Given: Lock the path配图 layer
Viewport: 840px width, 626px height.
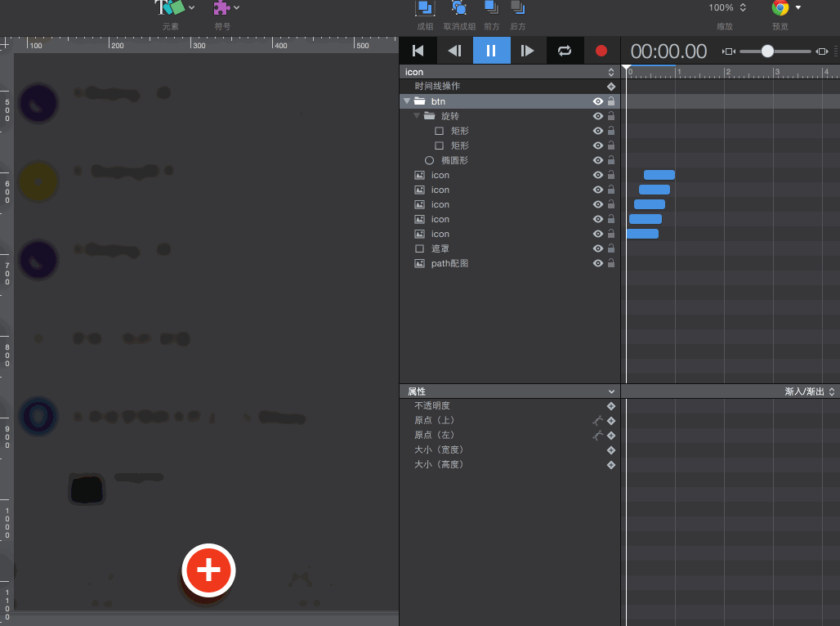Looking at the screenshot, I should (610, 263).
